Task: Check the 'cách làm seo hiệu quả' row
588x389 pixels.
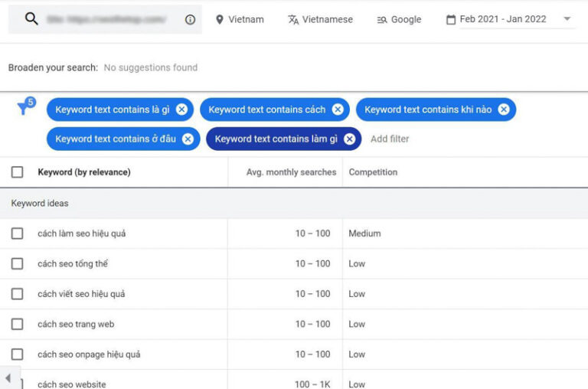Action: [x=17, y=234]
